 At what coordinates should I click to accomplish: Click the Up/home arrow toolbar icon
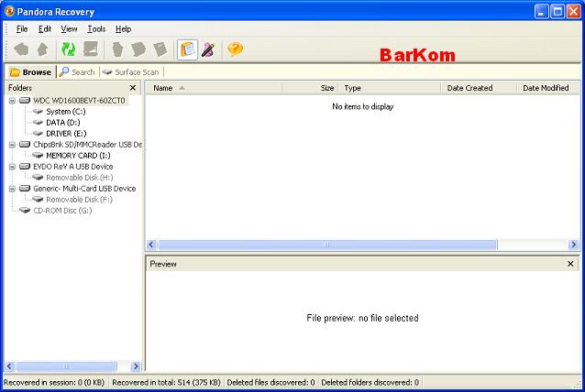[x=42, y=49]
